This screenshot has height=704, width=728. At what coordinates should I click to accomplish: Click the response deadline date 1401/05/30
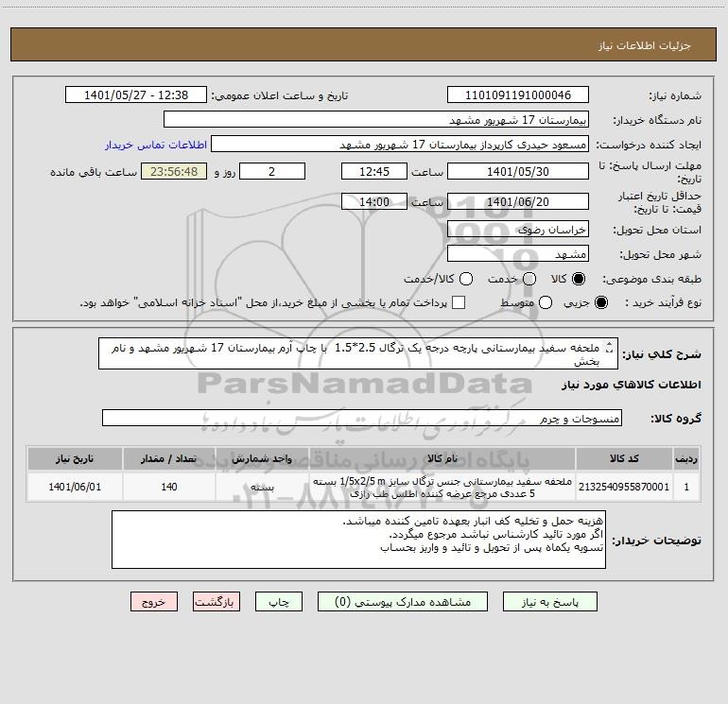518,171
